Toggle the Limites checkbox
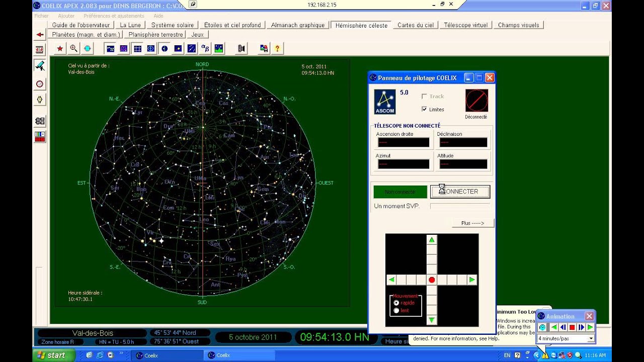The image size is (644, 362). (x=424, y=109)
